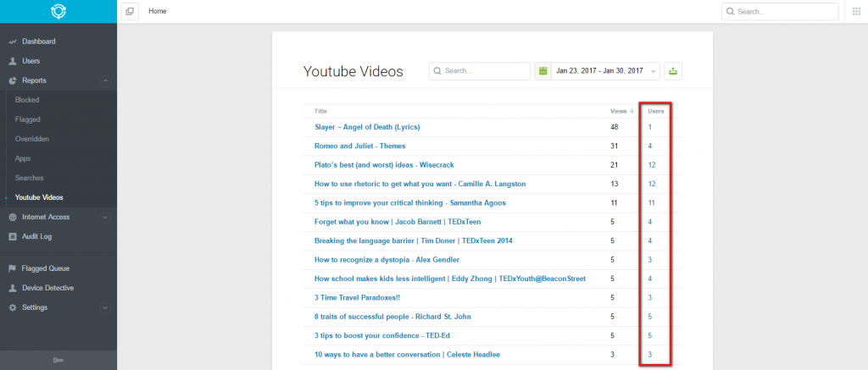
Task: Click the Audit Log list icon
Action: point(12,237)
